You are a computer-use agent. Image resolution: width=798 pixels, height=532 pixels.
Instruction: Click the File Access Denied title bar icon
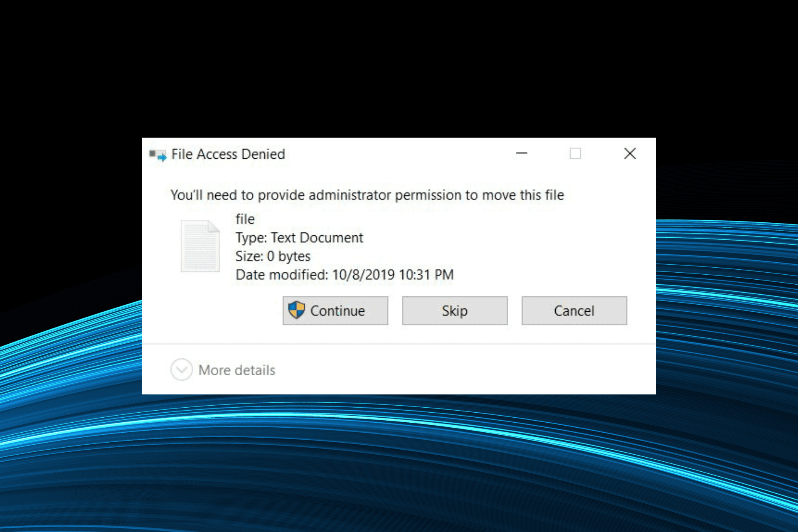[x=157, y=154]
